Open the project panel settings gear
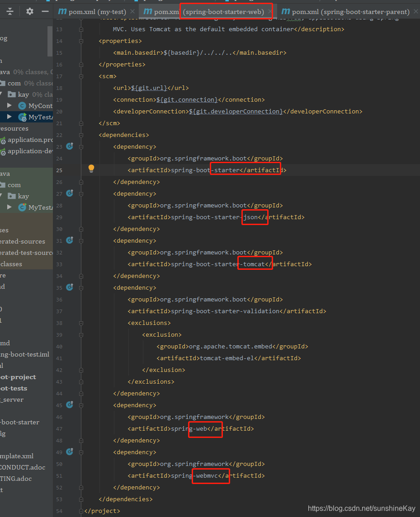Viewport: 420px width, 517px height. [30, 12]
